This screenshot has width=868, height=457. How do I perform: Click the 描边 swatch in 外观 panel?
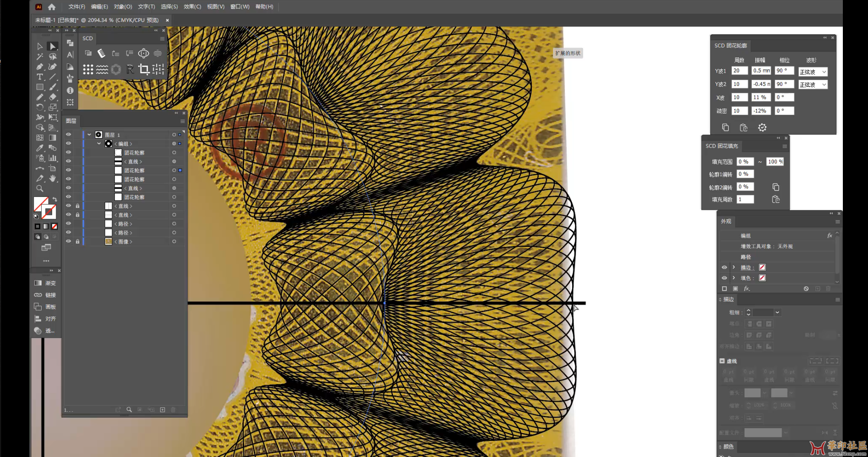pyautogui.click(x=762, y=267)
